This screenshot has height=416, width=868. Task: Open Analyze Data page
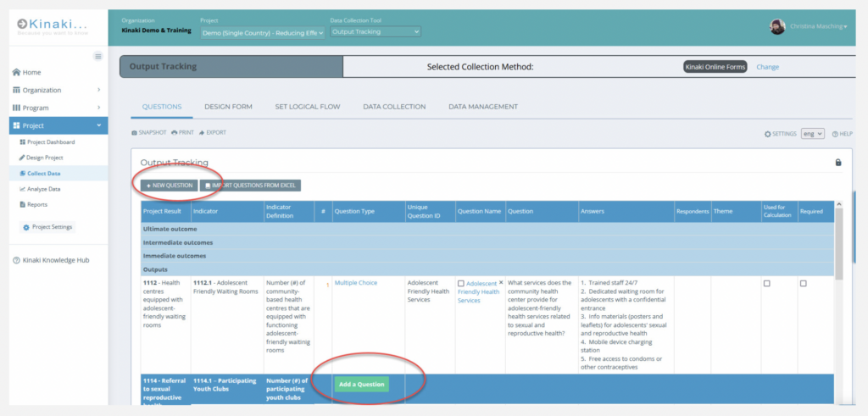pyautogui.click(x=40, y=189)
